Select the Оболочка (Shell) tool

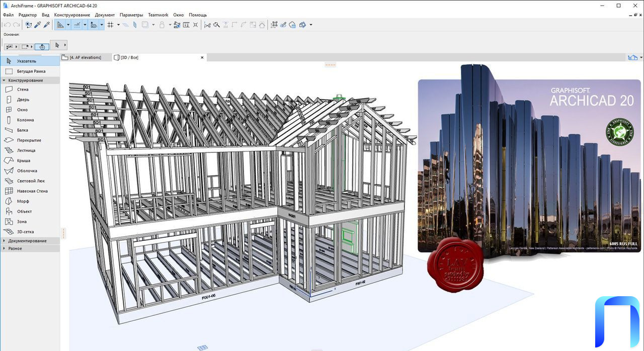pos(30,170)
